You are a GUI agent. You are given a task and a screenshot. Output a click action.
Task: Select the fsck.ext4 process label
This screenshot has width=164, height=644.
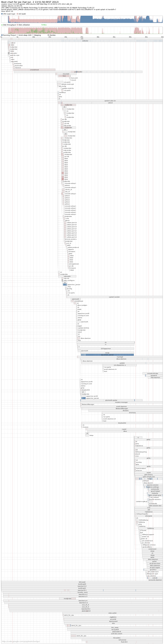(74, 78)
